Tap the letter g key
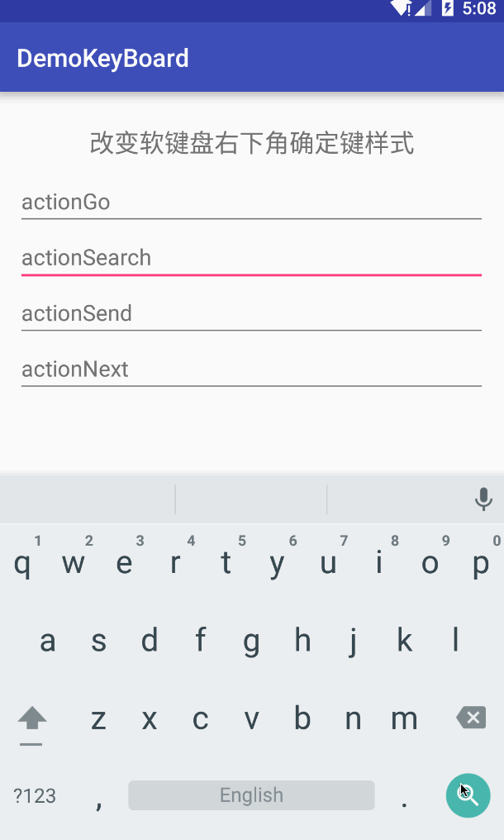This screenshot has width=504, height=840. click(x=251, y=641)
